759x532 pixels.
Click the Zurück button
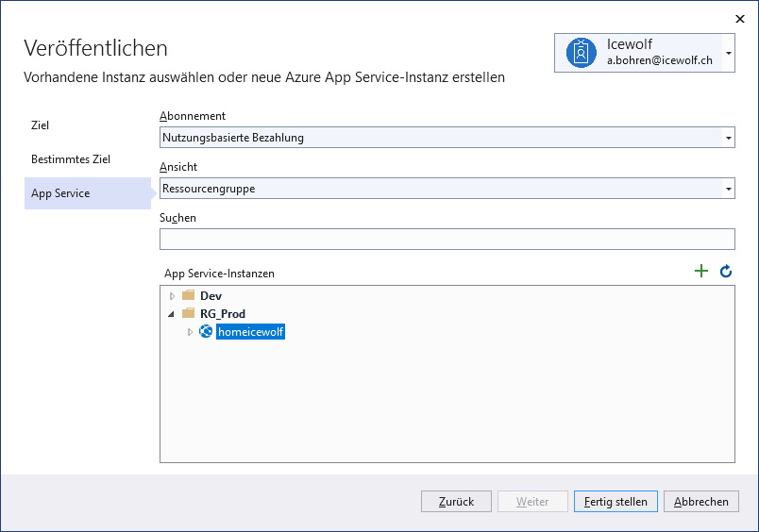pos(456,502)
